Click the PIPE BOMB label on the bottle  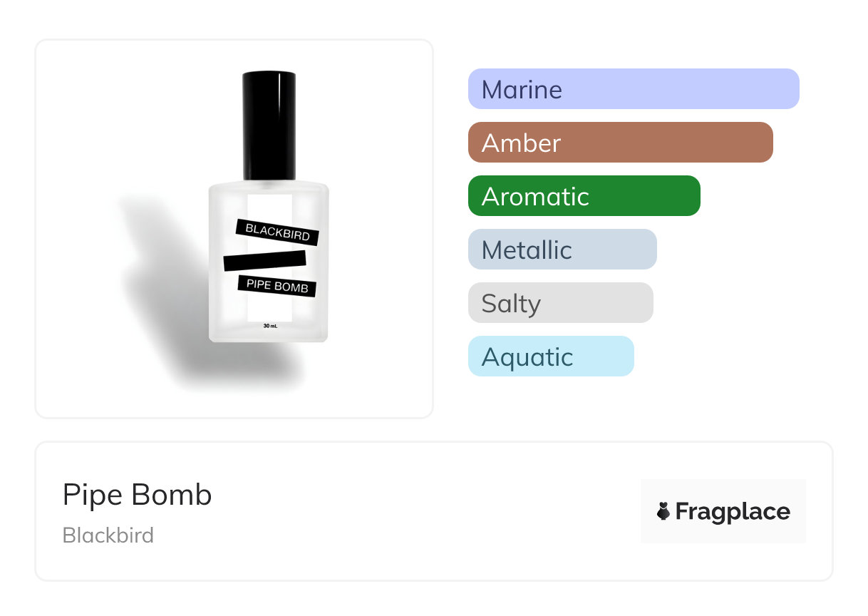(277, 286)
